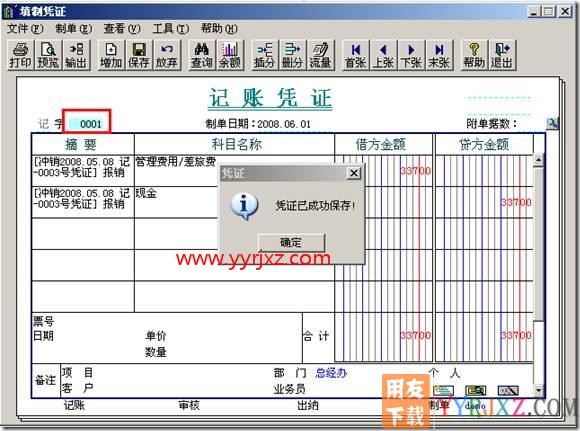Click the second row 摘要 summary cell
Screen dimensions: 580x431
point(83,202)
